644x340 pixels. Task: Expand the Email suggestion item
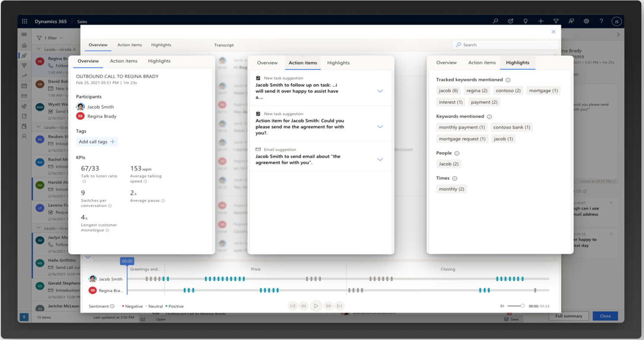tap(380, 159)
